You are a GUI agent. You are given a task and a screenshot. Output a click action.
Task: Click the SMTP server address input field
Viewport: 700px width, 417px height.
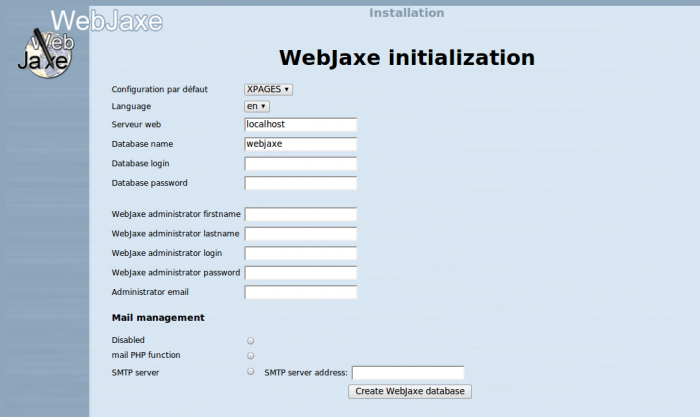[x=407, y=373]
